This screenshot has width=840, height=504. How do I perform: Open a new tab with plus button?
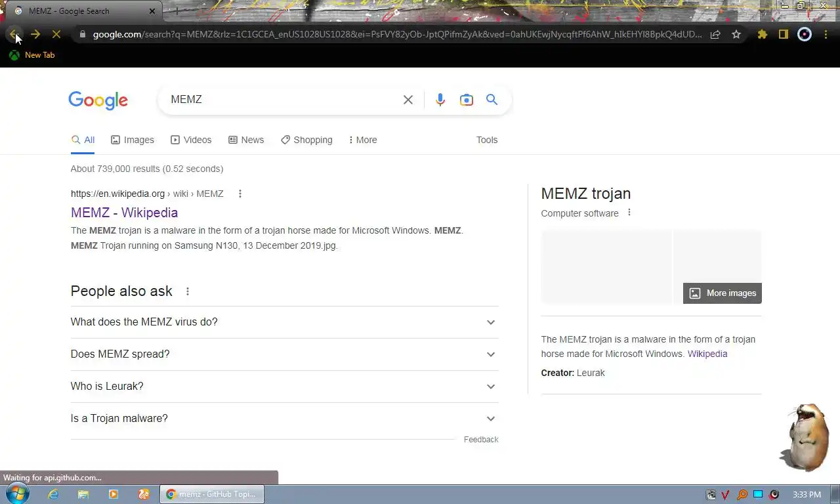tap(177, 11)
